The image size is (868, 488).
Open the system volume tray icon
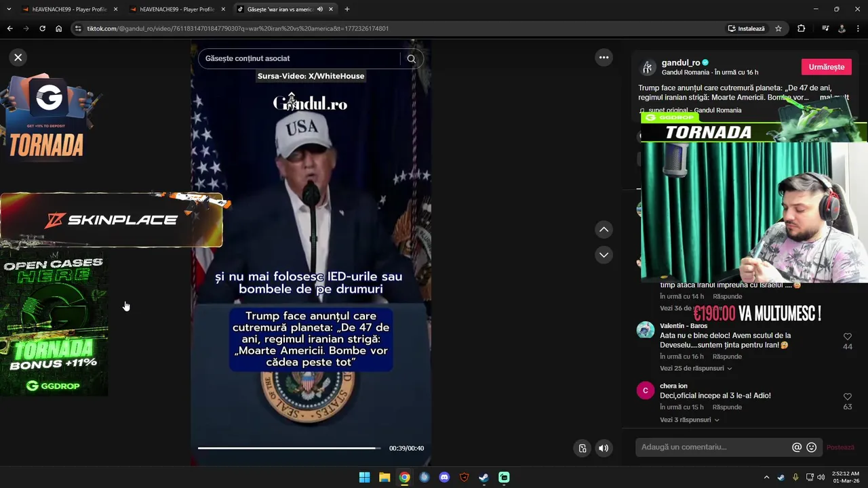point(821,477)
